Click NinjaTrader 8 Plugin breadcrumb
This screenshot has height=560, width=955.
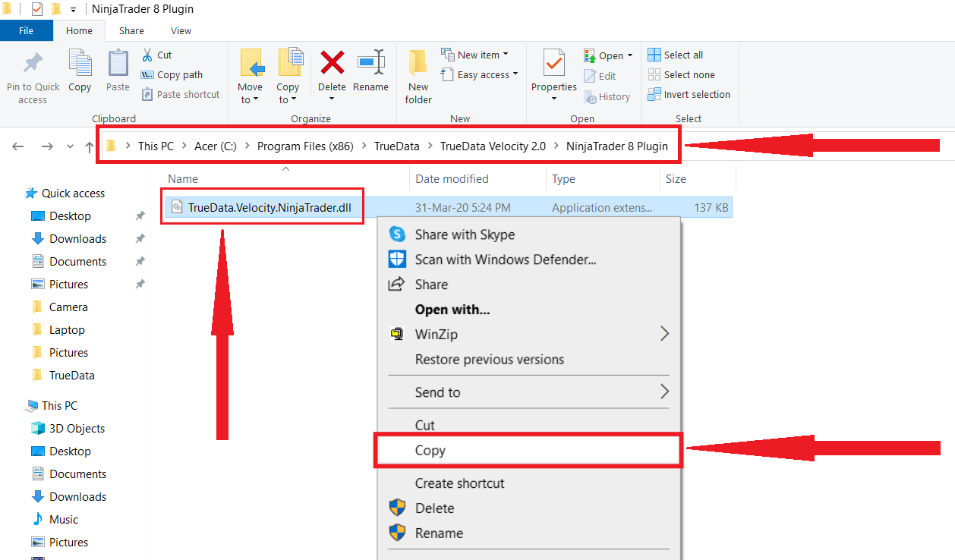tap(617, 146)
